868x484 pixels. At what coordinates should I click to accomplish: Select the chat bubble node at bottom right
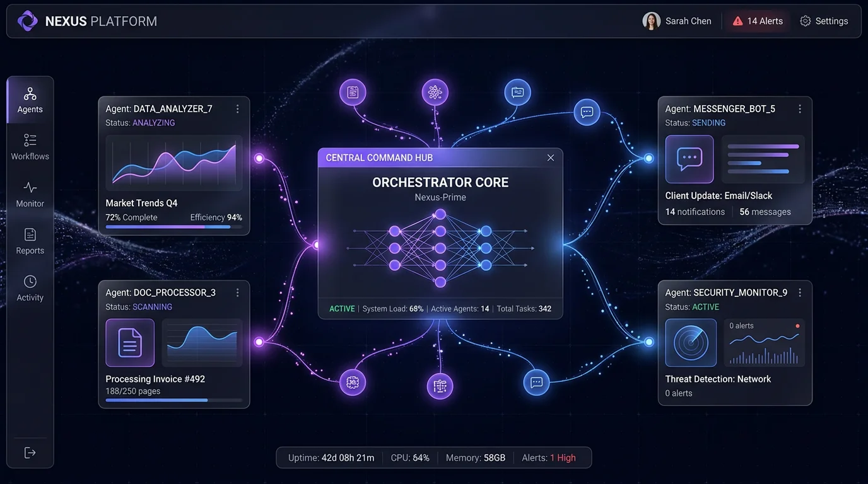(536, 382)
